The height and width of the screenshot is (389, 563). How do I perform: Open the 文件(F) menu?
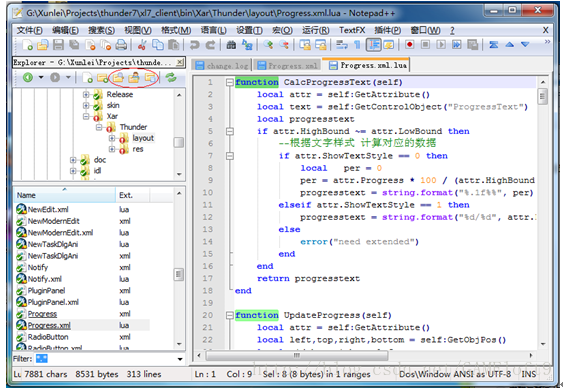click(29, 30)
